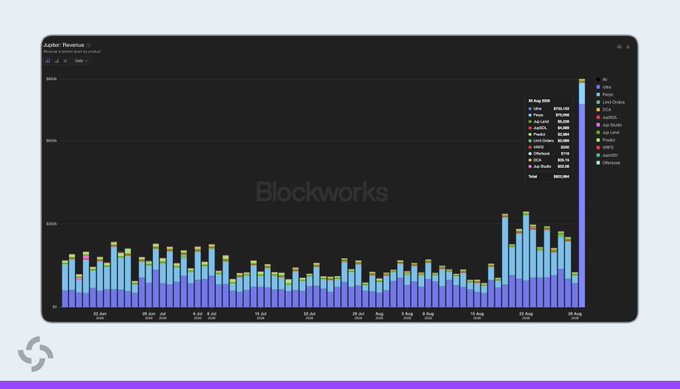Switch to the stacked area chart icon
The height and width of the screenshot is (389, 680).
tap(56, 61)
